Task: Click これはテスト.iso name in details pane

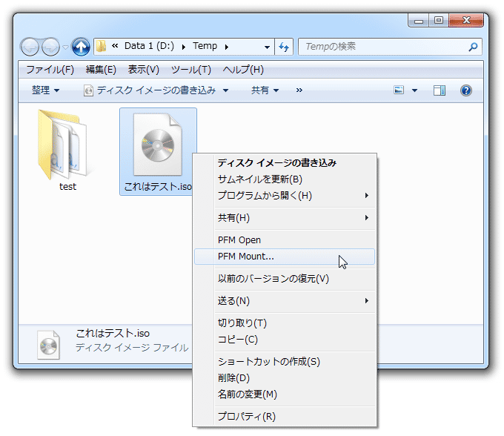Action: pyautogui.click(x=113, y=334)
